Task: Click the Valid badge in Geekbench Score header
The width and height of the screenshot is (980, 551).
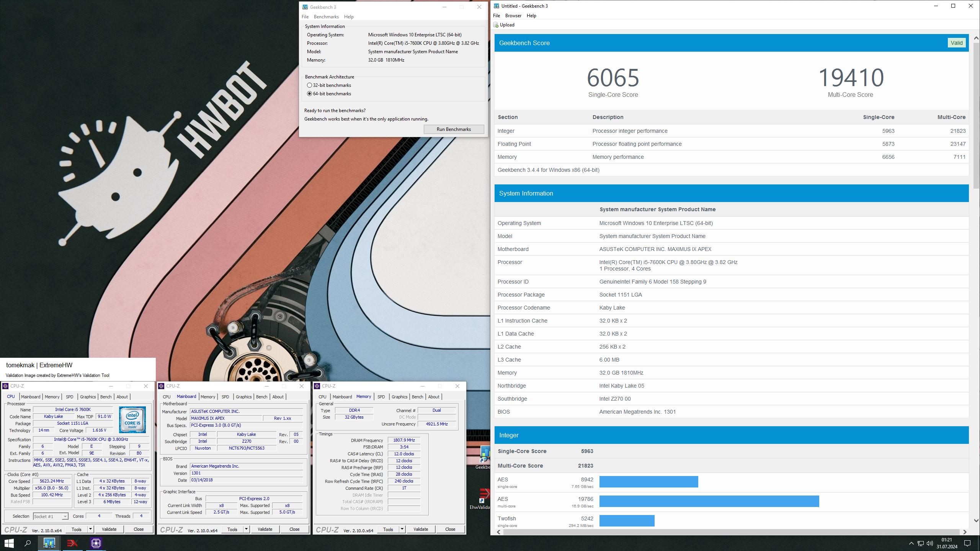Action: click(956, 43)
